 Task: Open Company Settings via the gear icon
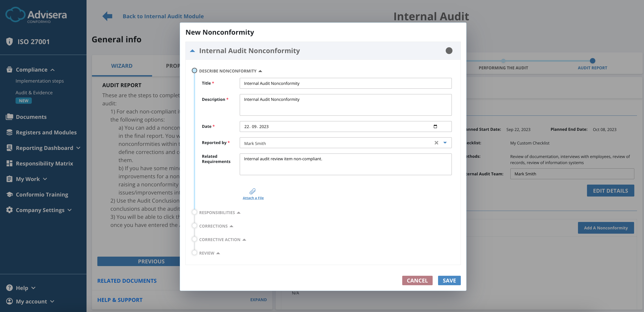[x=9, y=210]
